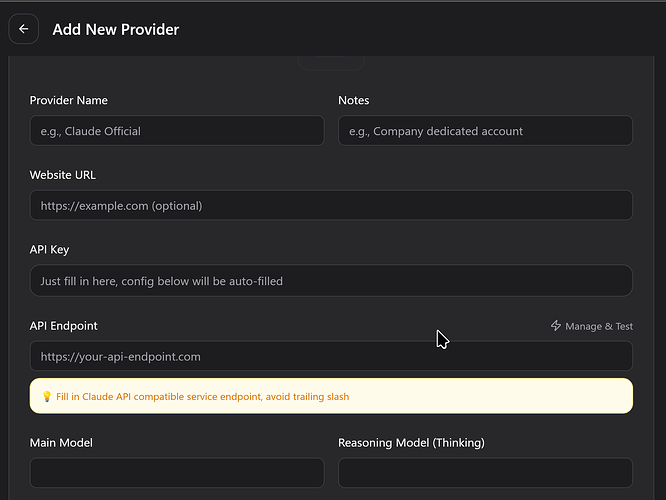Select the Reasoning Model (Thinking) input

click(x=485, y=473)
